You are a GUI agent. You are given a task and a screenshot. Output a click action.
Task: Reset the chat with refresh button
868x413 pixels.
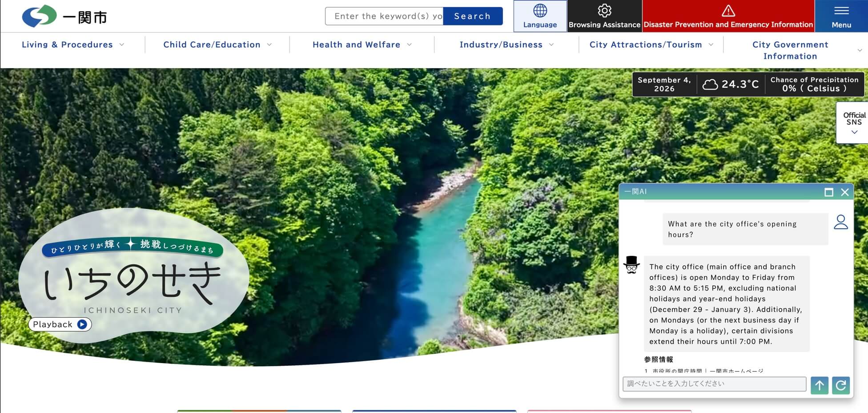(x=841, y=385)
